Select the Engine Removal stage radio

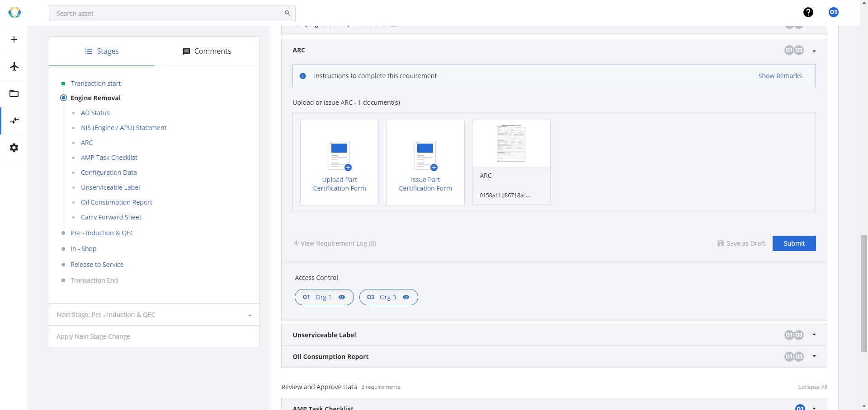(64, 98)
